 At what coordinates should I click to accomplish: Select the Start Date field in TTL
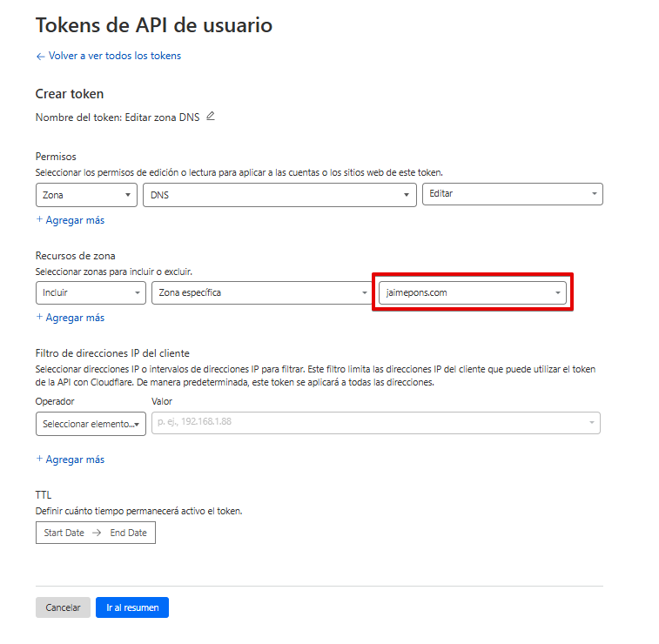[x=64, y=533]
